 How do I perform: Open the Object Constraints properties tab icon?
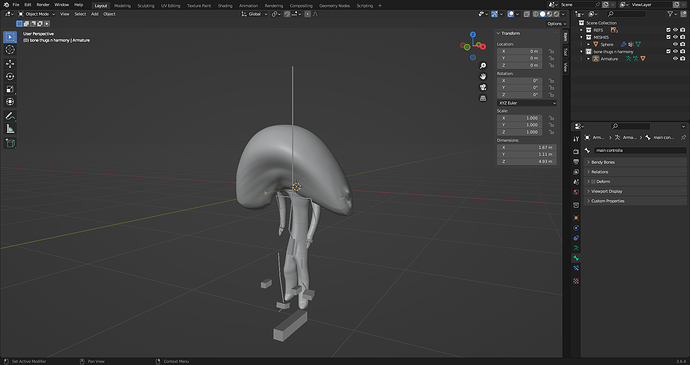pyautogui.click(x=576, y=238)
